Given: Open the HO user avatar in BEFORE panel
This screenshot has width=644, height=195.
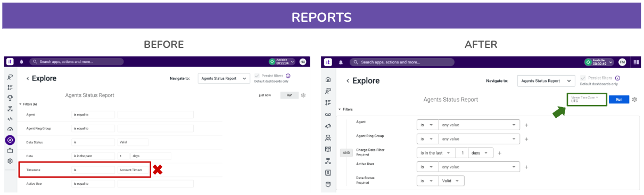Looking at the screenshot, I should 303,62.
